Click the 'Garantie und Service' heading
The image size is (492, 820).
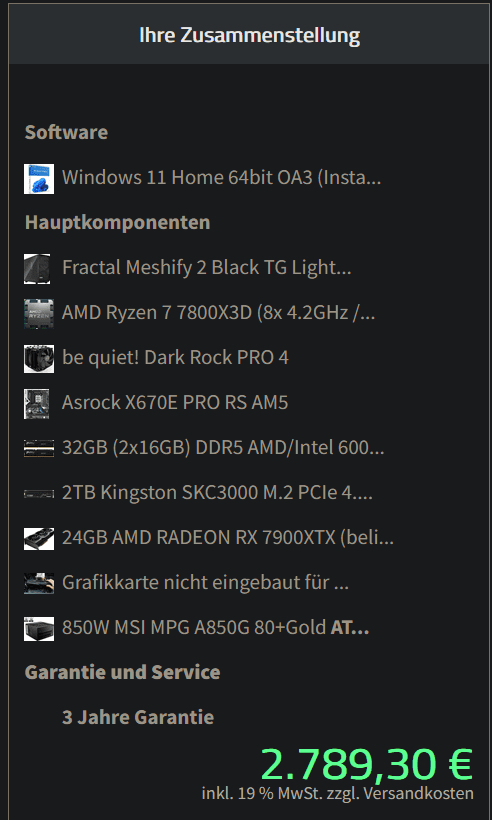122,673
